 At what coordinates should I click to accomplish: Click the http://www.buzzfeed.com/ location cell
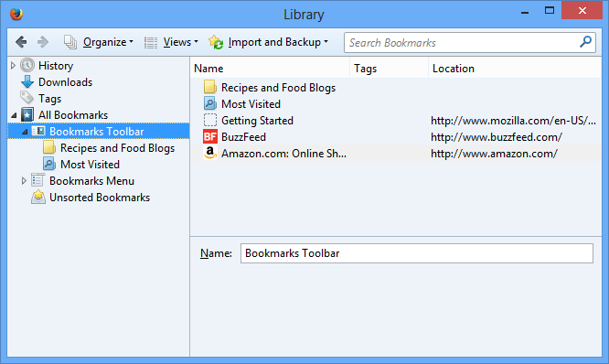click(496, 137)
